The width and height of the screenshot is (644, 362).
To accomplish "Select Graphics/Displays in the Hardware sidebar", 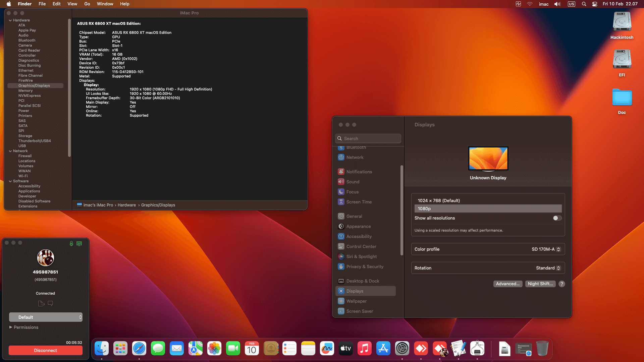I will pos(35,85).
